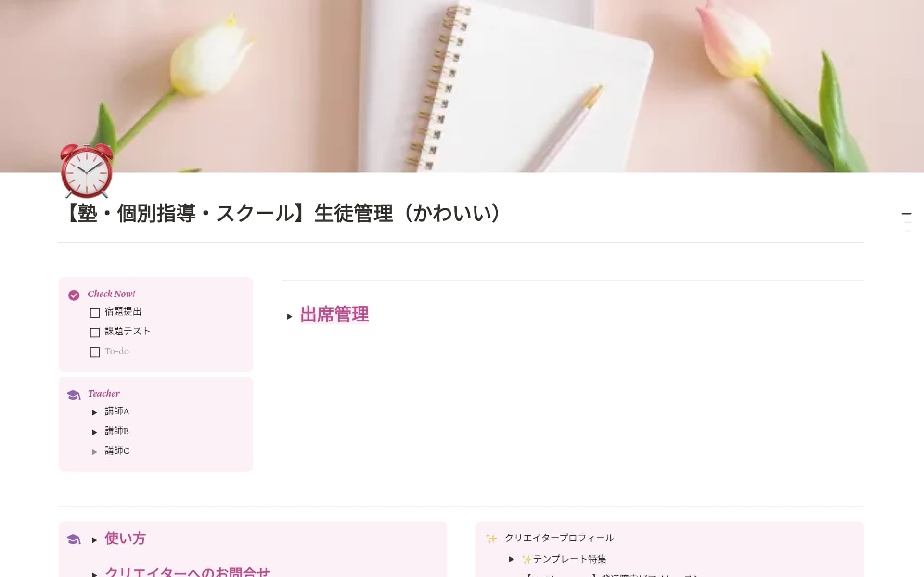Click the graduation cap icon beside Teacher
Image resolution: width=924 pixels, height=577 pixels.
point(74,395)
